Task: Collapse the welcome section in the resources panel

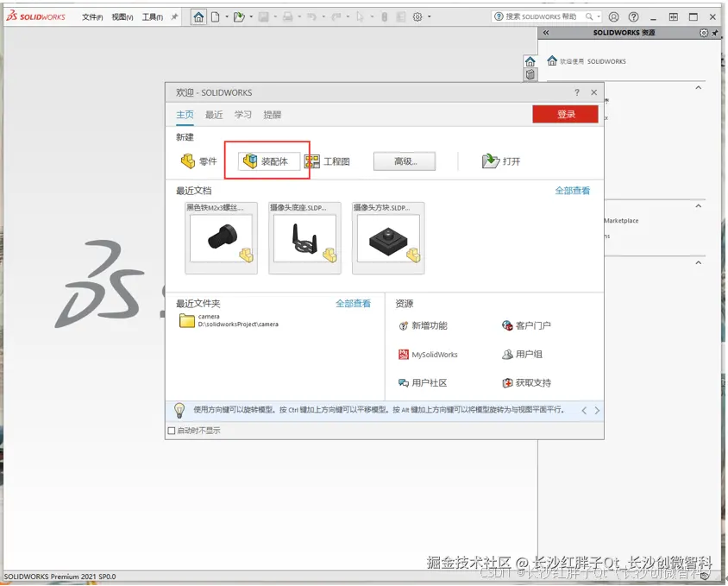Action: pos(698,87)
